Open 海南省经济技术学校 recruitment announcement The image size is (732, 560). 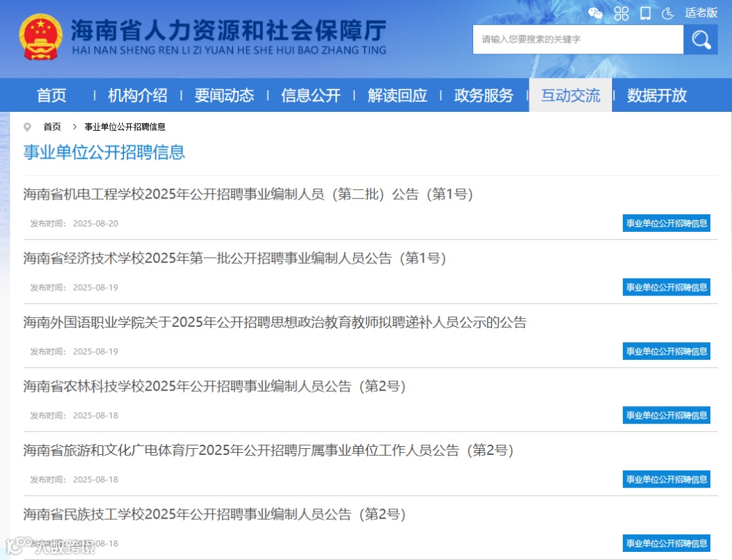point(235,258)
